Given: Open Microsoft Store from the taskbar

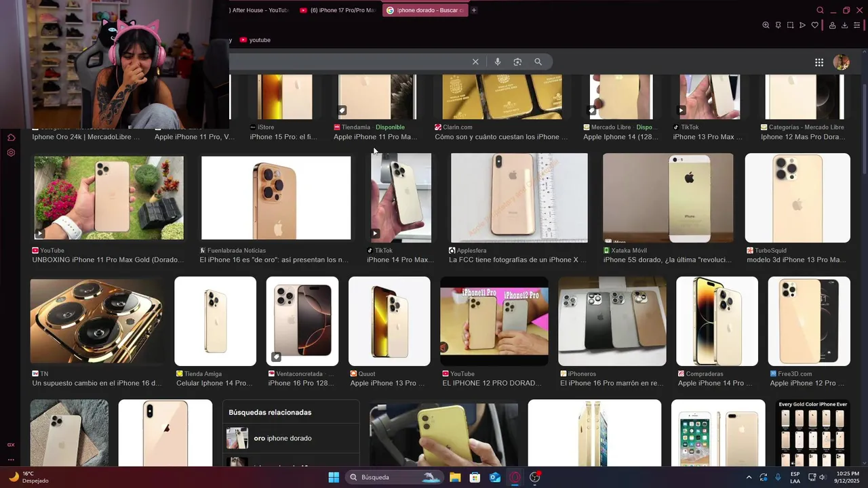Looking at the screenshot, I should [x=475, y=477].
